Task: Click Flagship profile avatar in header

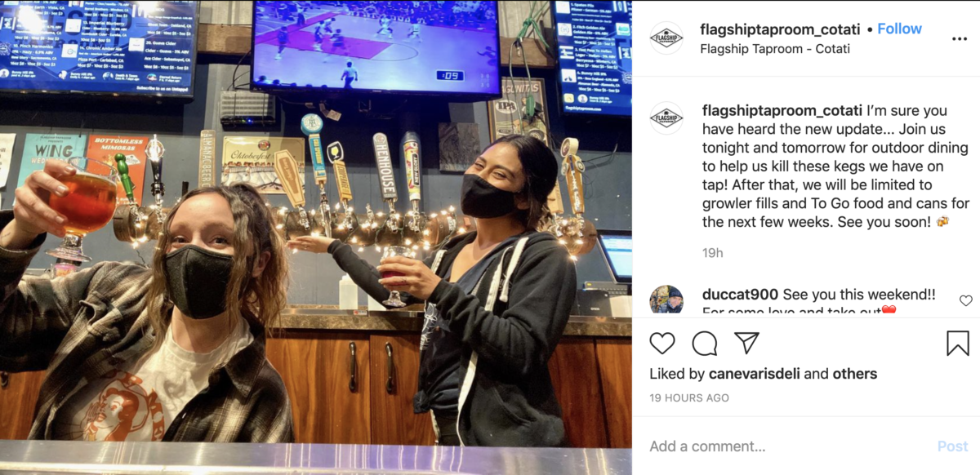Action: [x=666, y=38]
